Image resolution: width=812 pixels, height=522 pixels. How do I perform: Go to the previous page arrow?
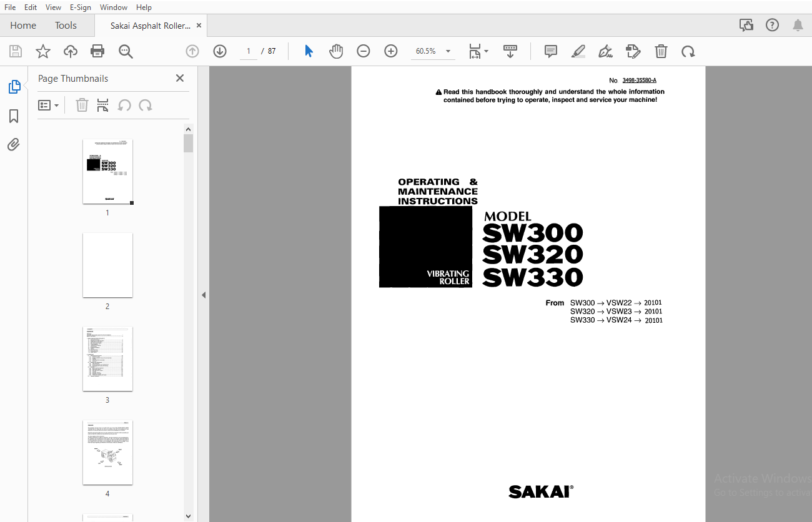click(192, 51)
